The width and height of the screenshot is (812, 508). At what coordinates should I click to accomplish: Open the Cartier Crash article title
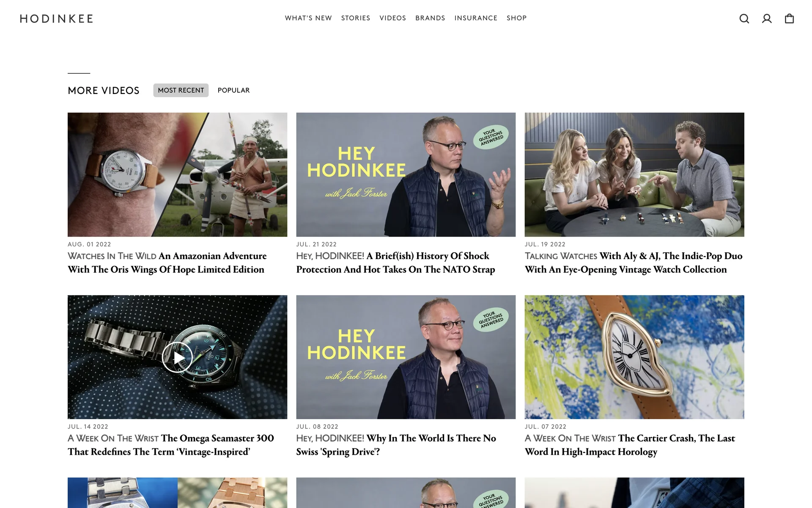pyautogui.click(x=630, y=445)
